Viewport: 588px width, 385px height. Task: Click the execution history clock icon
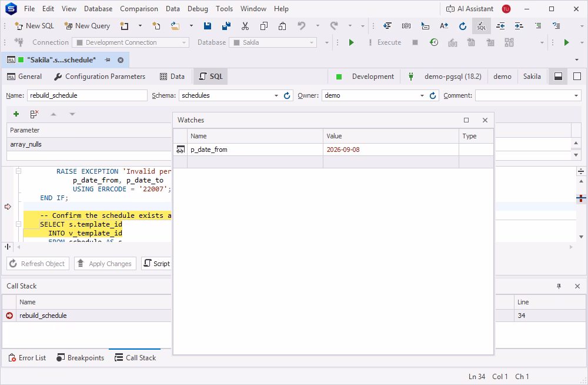coord(434,42)
